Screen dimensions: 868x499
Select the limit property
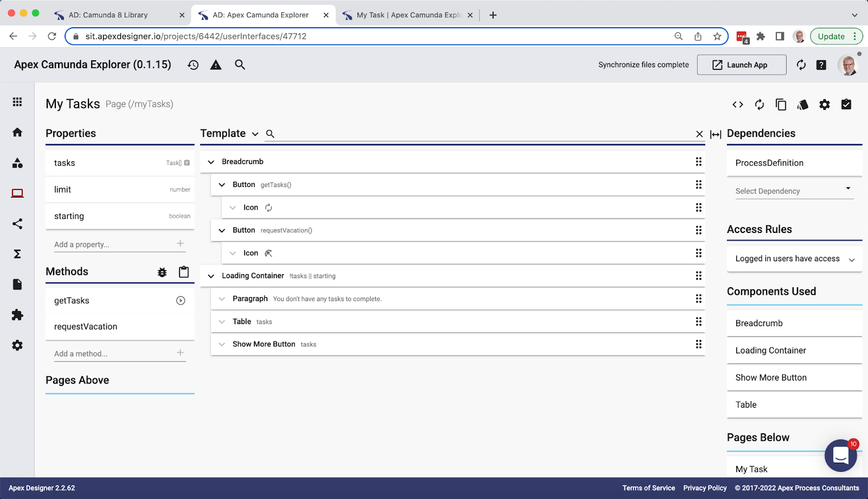point(120,190)
